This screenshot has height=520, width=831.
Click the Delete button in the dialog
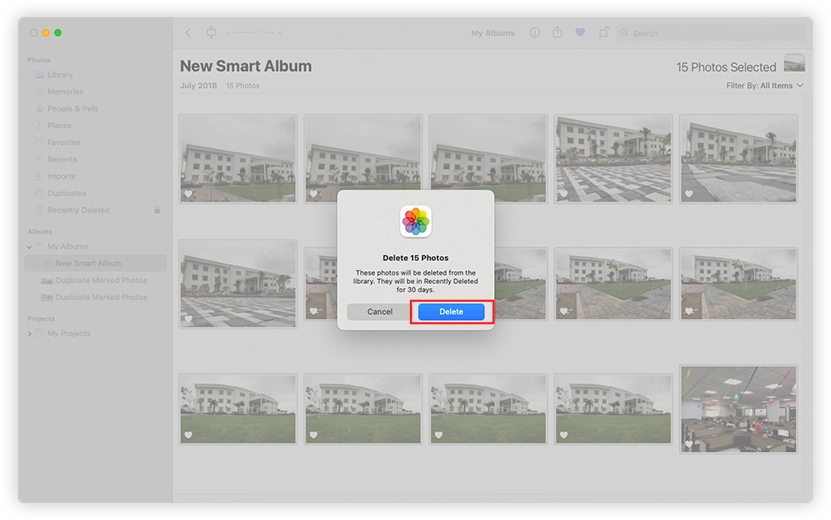coord(451,312)
